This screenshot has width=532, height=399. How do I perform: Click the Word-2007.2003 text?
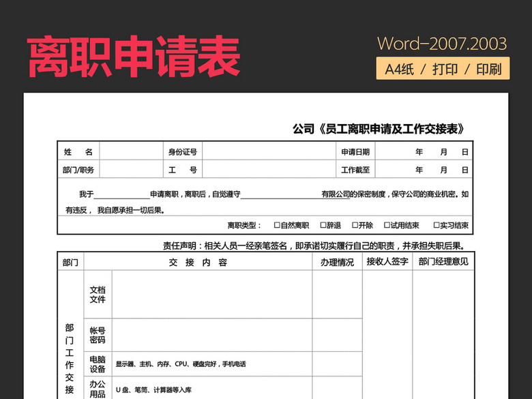coord(442,44)
